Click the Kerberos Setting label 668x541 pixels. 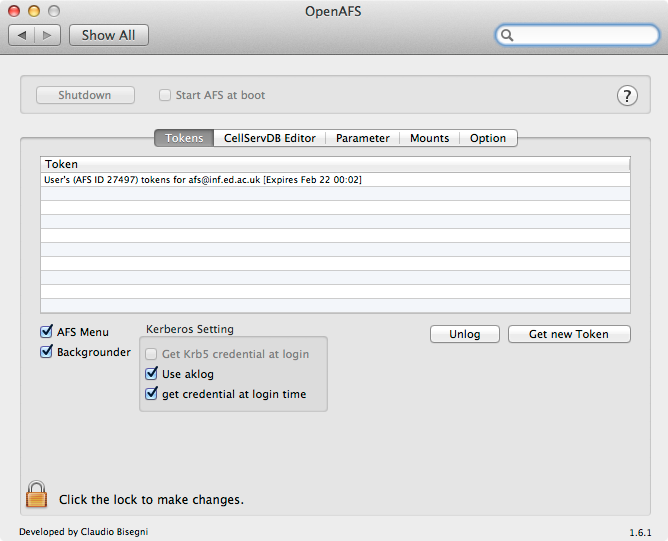coord(190,329)
